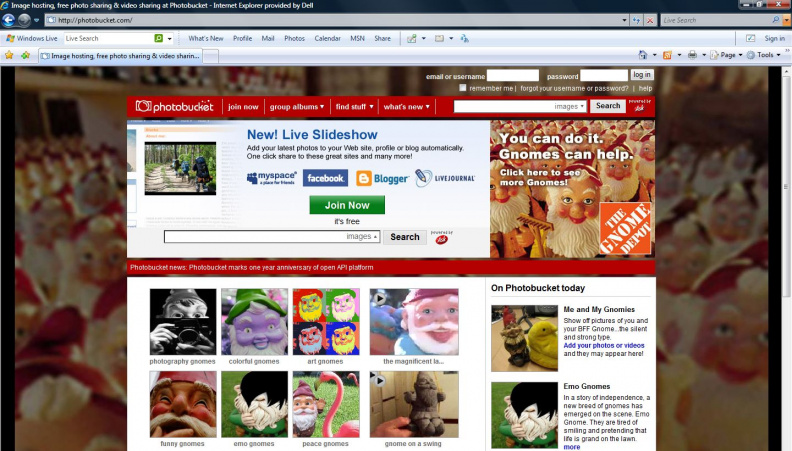792x451 pixels.
Task: Click Search button below Join Now
Action: 405,237
